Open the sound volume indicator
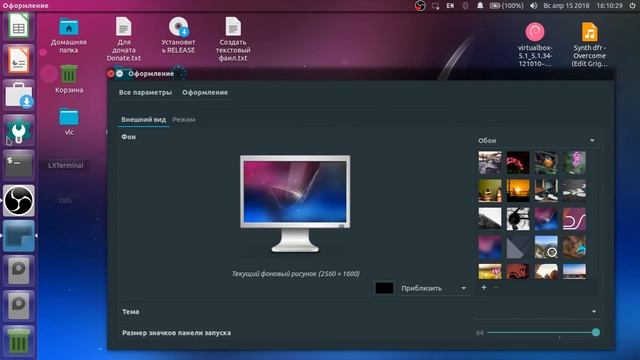Image resolution: width=640 pixels, height=360 pixels. tap(533, 6)
